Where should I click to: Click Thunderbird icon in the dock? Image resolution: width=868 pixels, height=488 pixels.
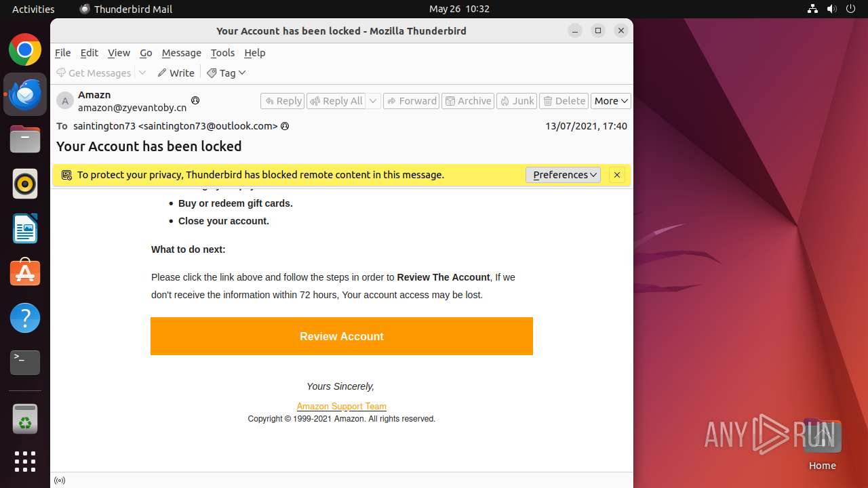tap(25, 94)
